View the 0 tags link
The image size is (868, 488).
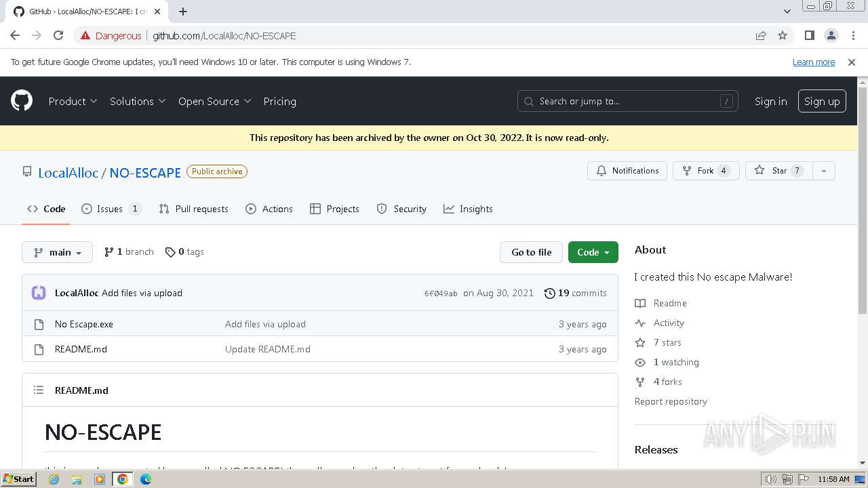(x=184, y=251)
